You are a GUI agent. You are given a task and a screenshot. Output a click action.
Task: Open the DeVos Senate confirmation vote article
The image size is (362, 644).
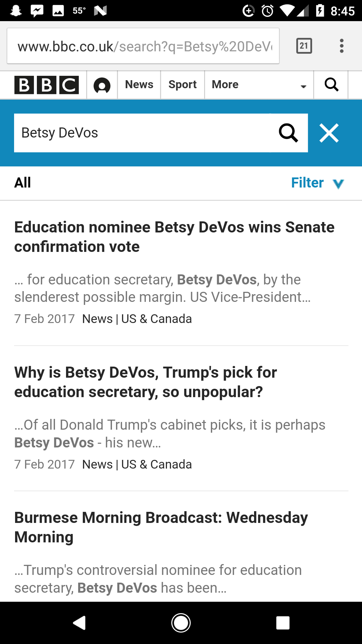174,237
